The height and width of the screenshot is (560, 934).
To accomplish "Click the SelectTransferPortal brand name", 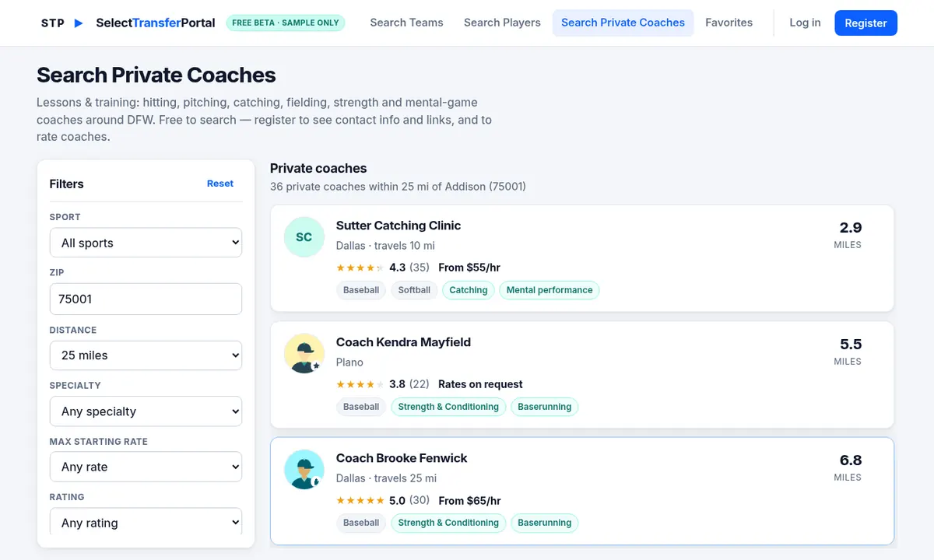I will 156,23.
